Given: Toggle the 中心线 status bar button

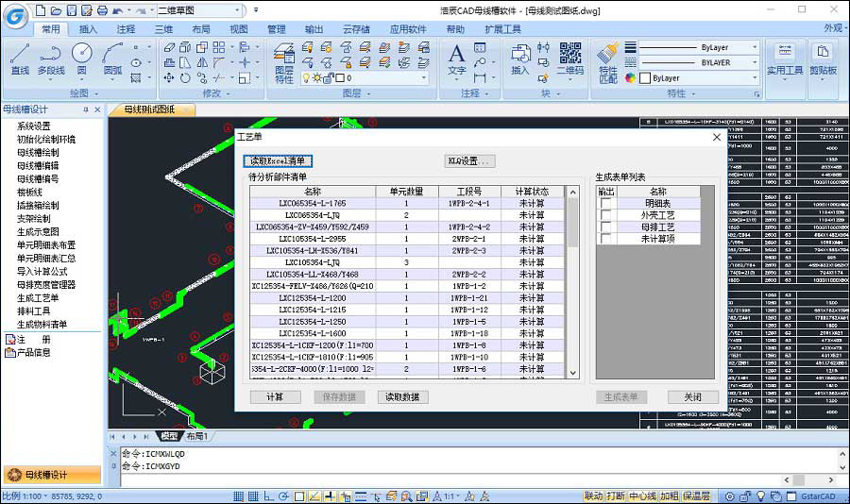Looking at the screenshot, I should pyautogui.click(x=642, y=496).
